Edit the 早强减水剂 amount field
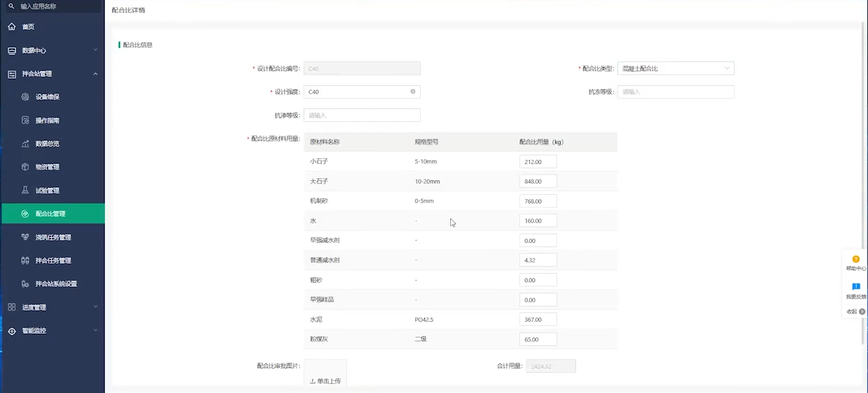The image size is (868, 393). [x=538, y=241]
